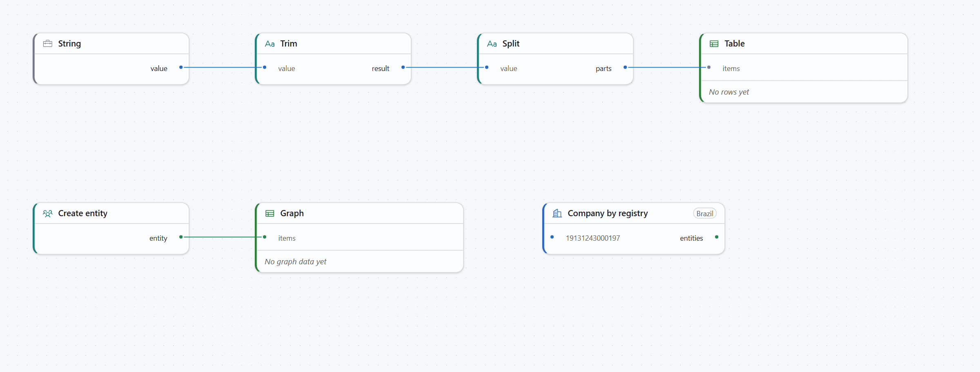This screenshot has width=980, height=372.
Task: Click the Company registry number input port
Action: 552,237
